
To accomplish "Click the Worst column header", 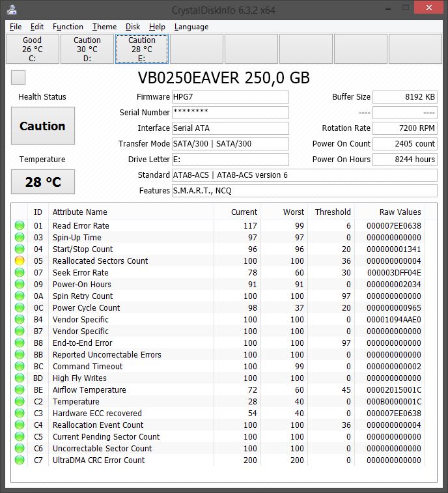I will coord(284,212).
